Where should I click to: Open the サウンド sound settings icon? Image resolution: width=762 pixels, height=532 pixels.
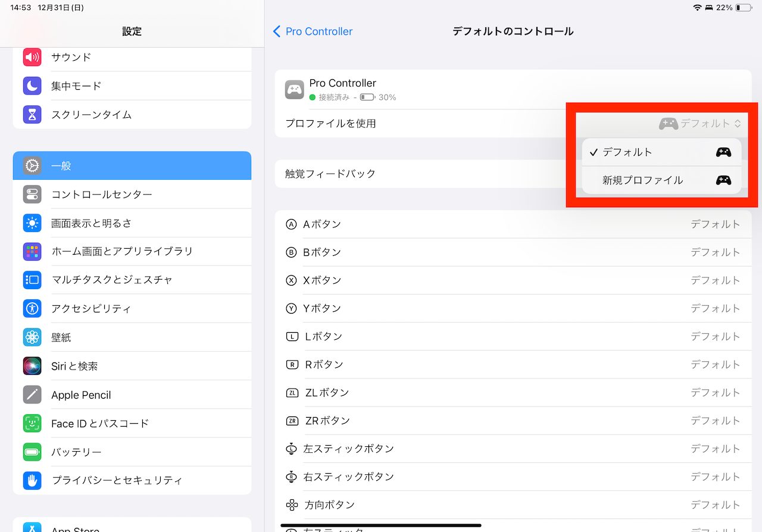(x=32, y=57)
